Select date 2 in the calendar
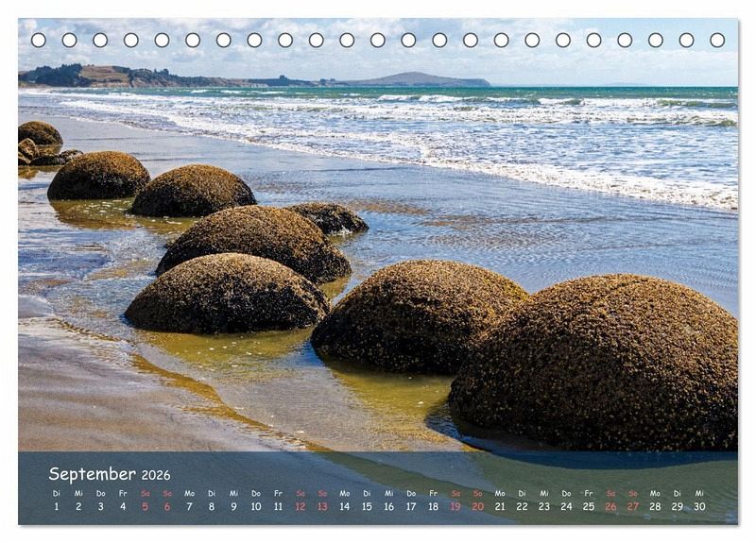Screen dimensions: 756x543 pyautogui.click(x=78, y=507)
